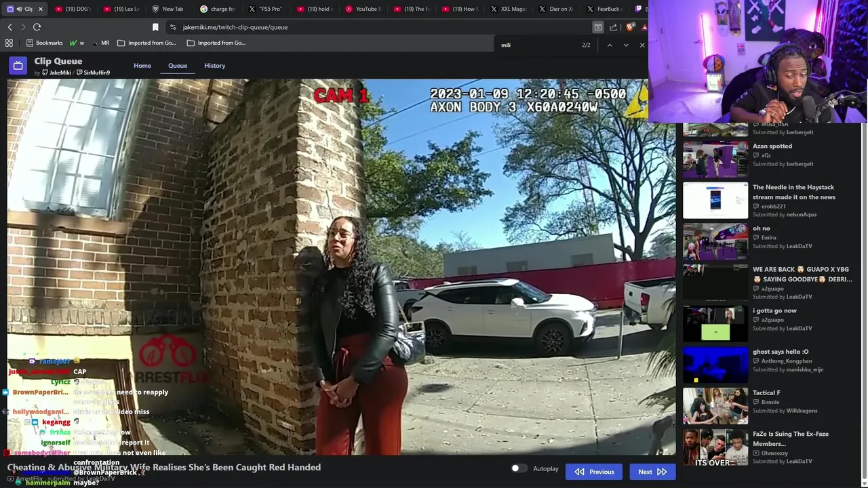This screenshot has width=868, height=488.
Task: Click the Previous clip button
Action: (594, 472)
